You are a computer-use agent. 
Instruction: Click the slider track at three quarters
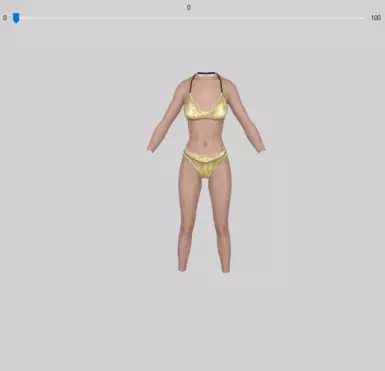point(277,18)
